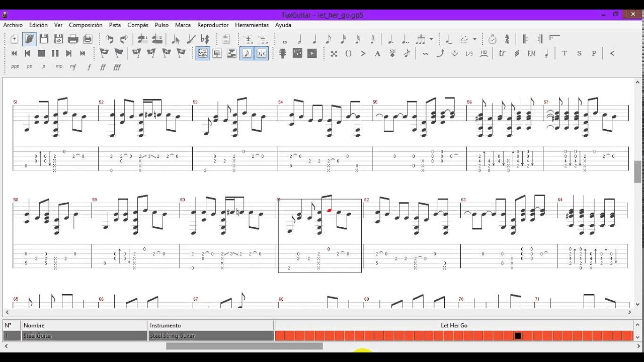Select eighth note duration
Viewport: 644px width, 362px height.
(x=329, y=39)
